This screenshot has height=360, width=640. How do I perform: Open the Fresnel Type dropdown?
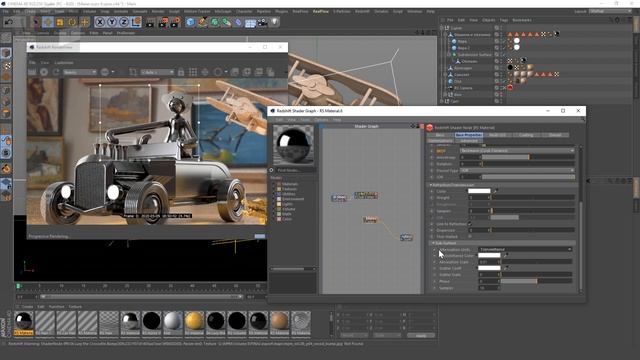[x=517, y=170]
